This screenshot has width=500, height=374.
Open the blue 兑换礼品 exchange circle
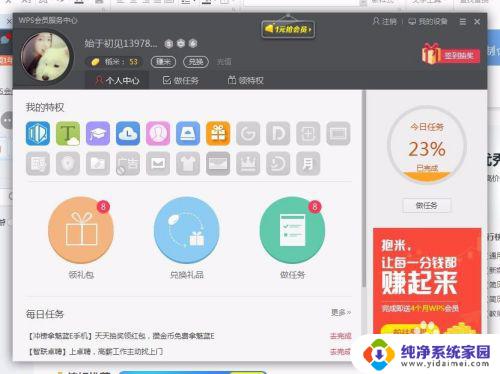click(x=187, y=230)
